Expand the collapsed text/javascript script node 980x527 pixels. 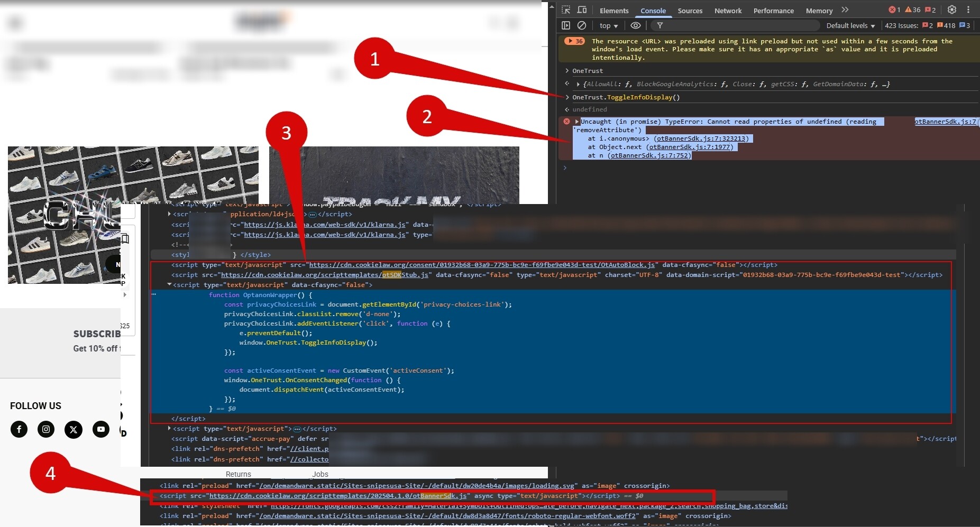(x=169, y=429)
